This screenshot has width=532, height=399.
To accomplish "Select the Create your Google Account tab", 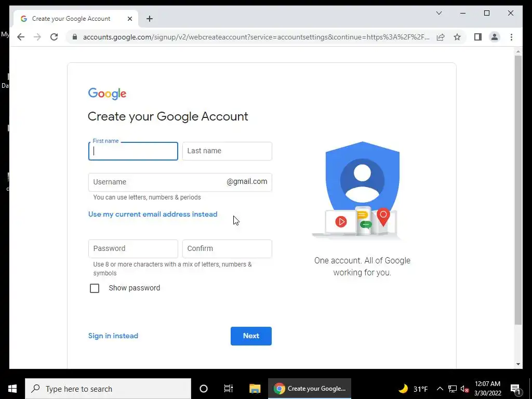I will 76,19.
